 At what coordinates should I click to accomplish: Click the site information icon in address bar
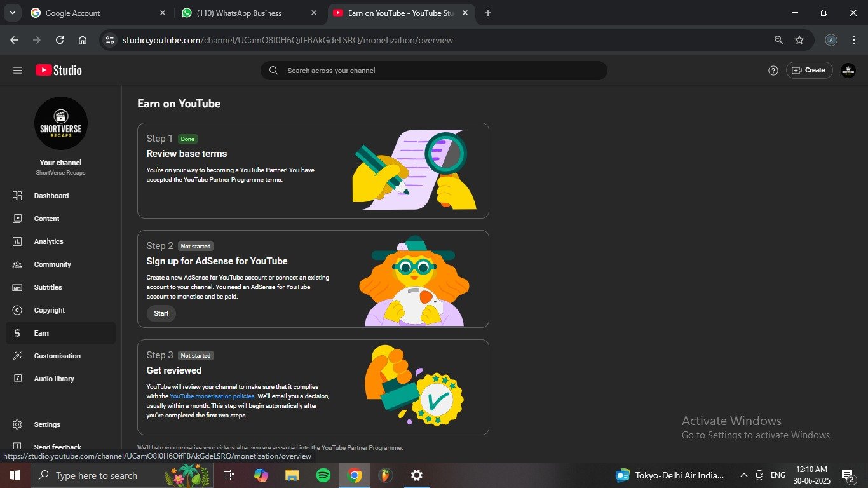pyautogui.click(x=110, y=40)
